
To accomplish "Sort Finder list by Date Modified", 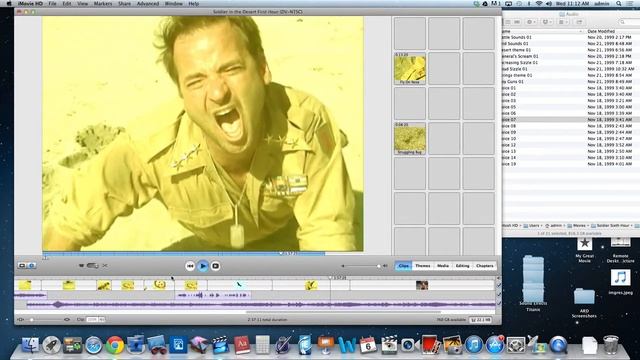I will click(x=601, y=31).
